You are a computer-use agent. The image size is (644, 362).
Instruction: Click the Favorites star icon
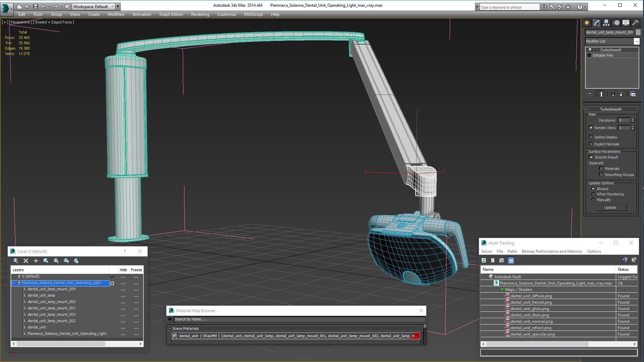coord(568,7)
